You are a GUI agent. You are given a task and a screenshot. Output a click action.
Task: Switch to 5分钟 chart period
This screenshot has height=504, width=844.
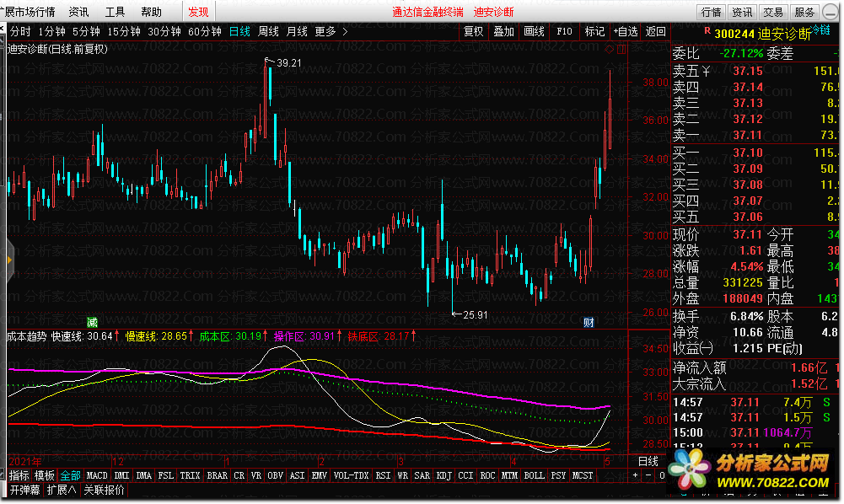pyautogui.click(x=86, y=32)
